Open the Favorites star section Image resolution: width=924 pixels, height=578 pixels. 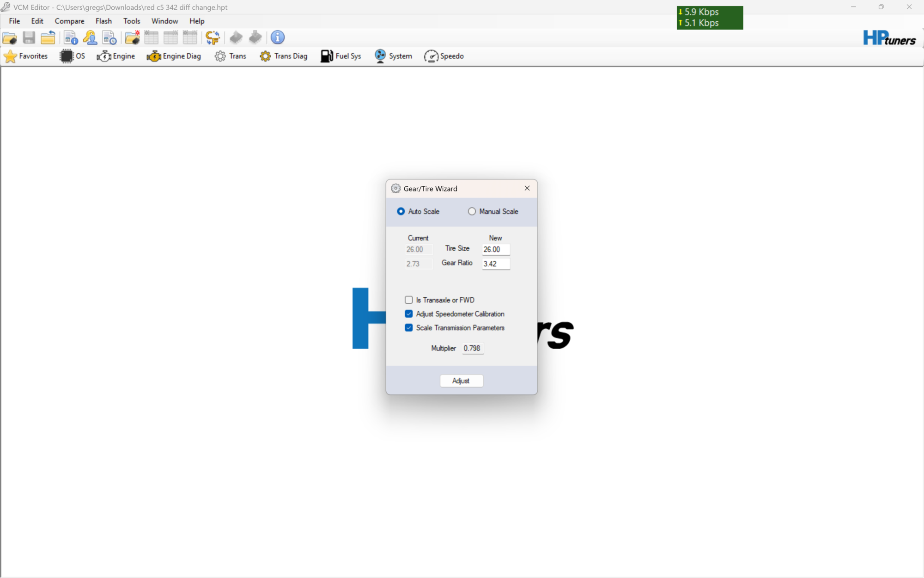click(x=25, y=56)
